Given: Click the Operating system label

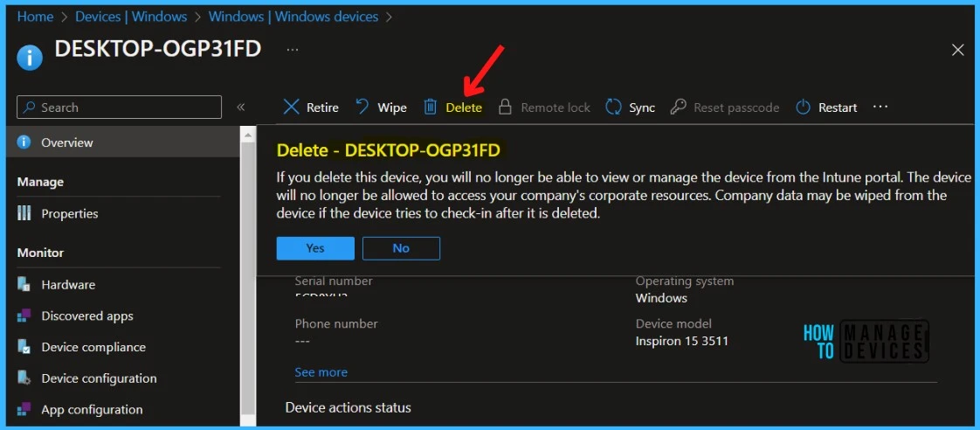Looking at the screenshot, I should [x=685, y=281].
